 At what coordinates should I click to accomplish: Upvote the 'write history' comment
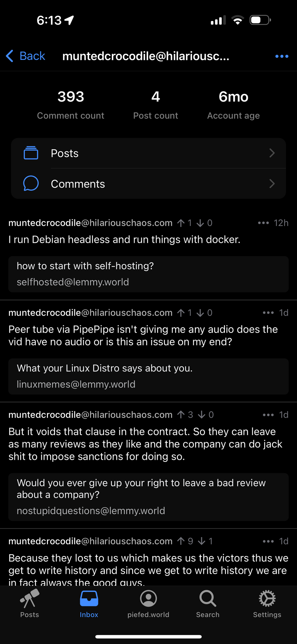[x=181, y=541]
